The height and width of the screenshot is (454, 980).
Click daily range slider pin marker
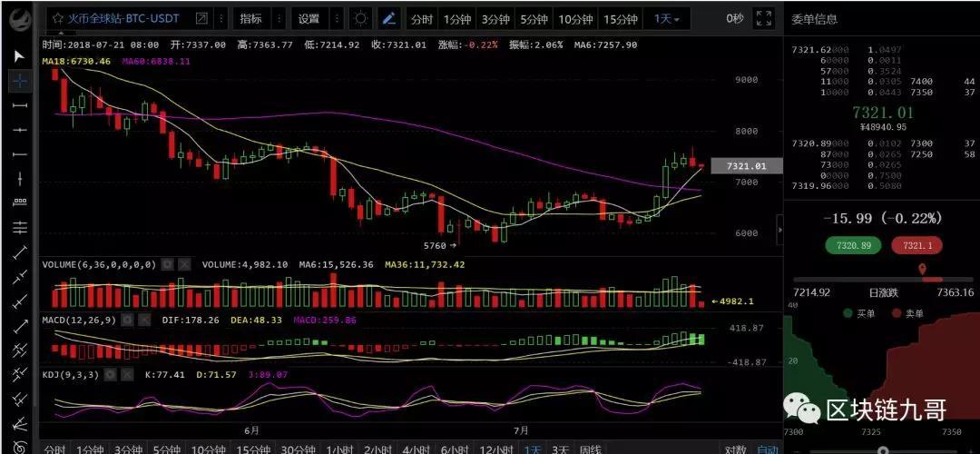pos(921,270)
